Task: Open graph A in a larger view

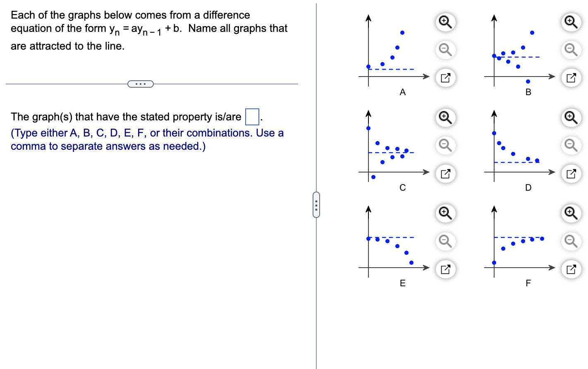Action: (x=445, y=78)
